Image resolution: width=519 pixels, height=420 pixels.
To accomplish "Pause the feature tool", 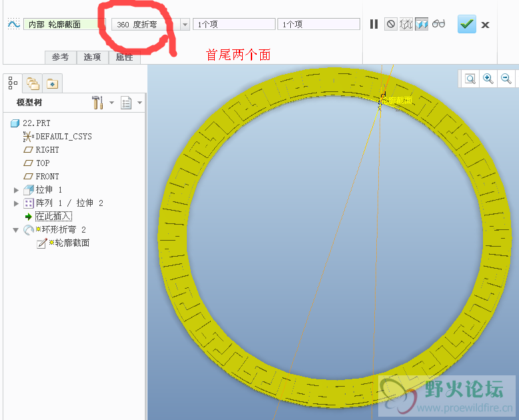I will point(374,24).
